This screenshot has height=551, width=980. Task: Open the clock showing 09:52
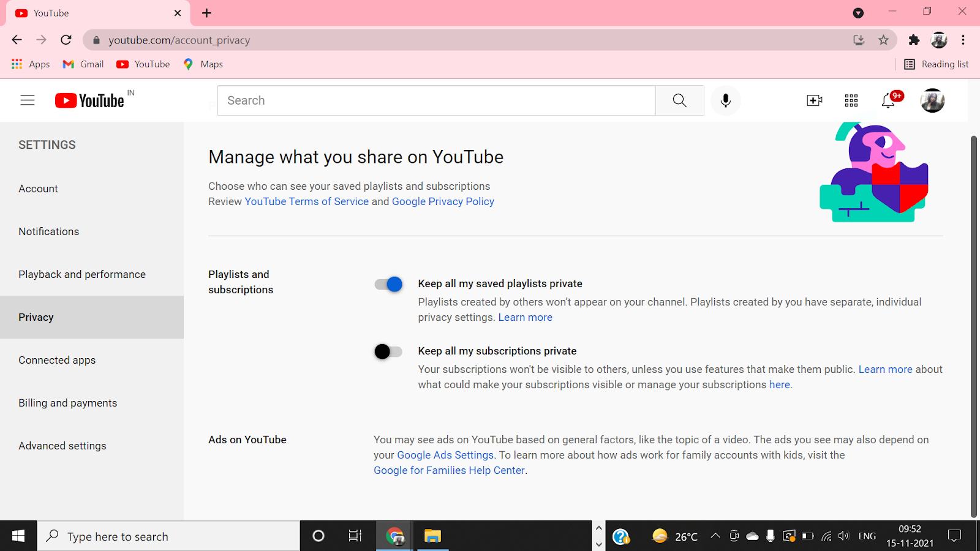(910, 536)
